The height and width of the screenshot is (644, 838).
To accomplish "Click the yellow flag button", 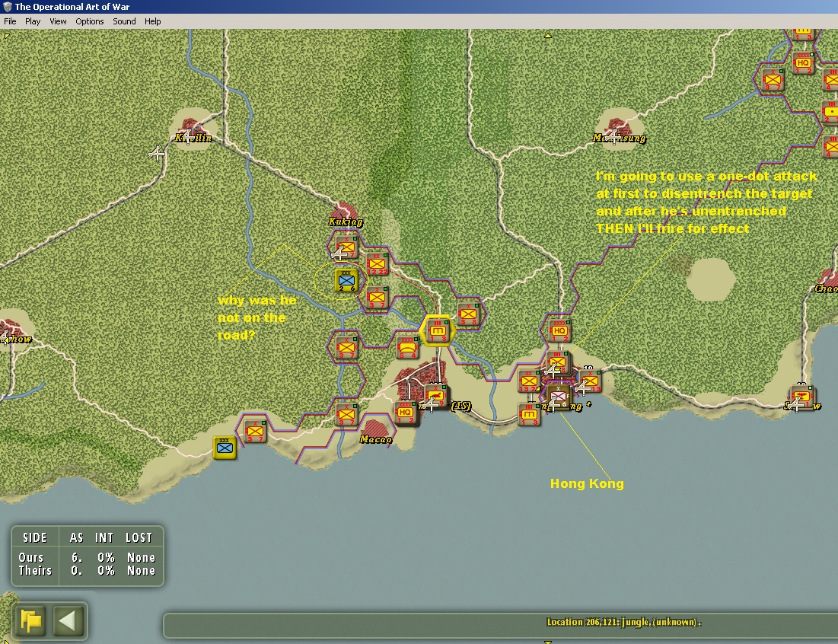I will [x=31, y=620].
